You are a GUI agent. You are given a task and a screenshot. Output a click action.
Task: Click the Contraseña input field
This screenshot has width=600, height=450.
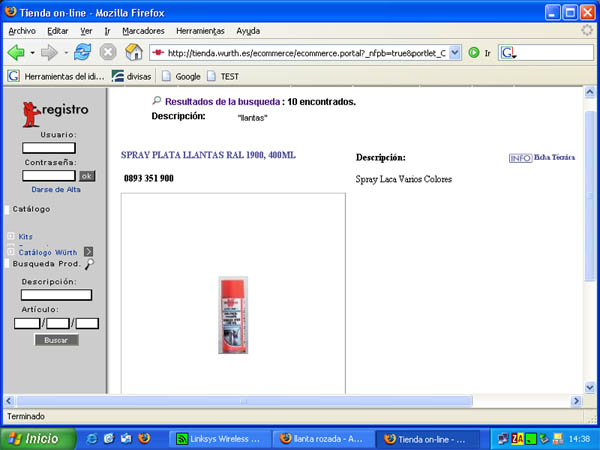49,176
